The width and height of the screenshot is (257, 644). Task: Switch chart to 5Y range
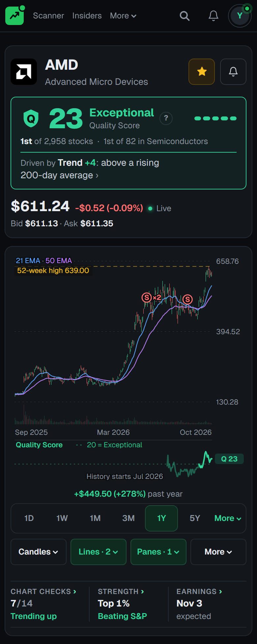(195, 518)
